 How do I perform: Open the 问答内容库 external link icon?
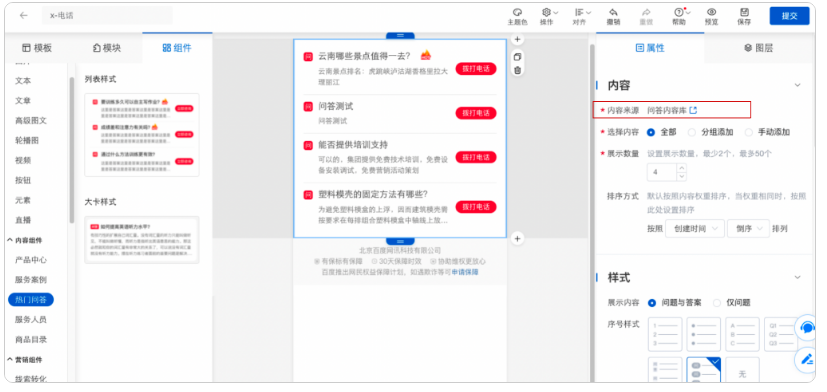pyautogui.click(x=694, y=110)
